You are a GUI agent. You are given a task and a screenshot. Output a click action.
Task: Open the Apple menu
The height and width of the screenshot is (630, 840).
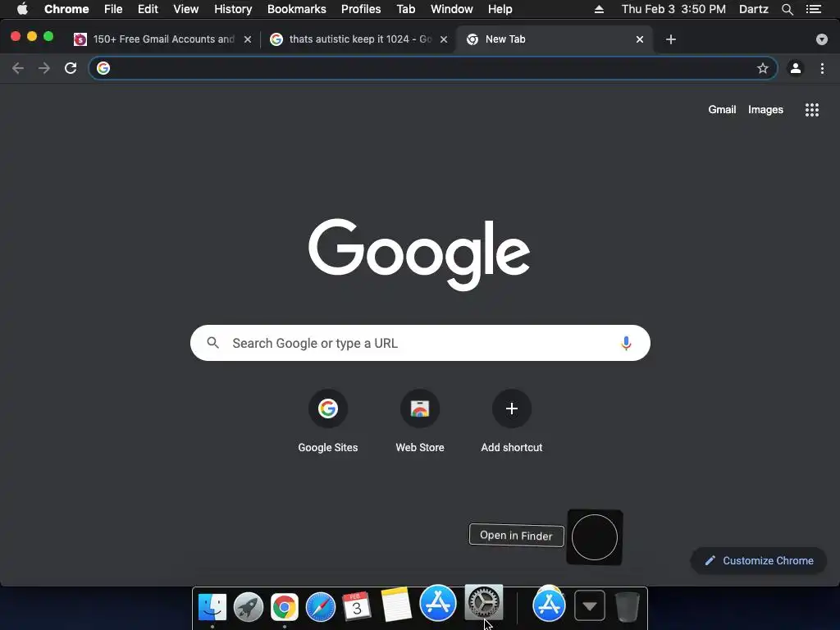(22, 9)
